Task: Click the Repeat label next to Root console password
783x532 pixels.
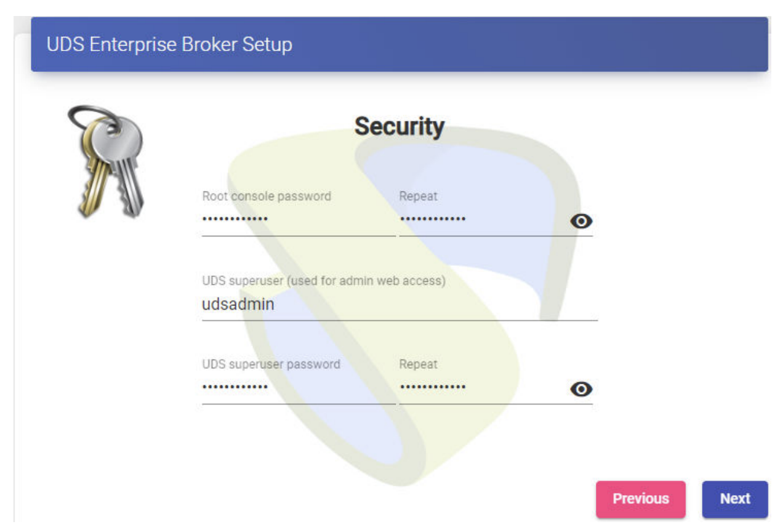Action: click(418, 196)
